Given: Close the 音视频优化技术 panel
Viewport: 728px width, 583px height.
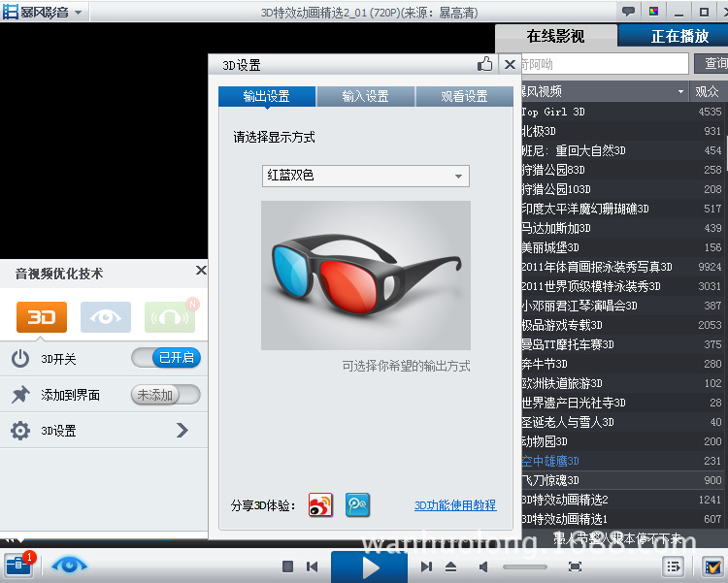Looking at the screenshot, I should click(201, 270).
